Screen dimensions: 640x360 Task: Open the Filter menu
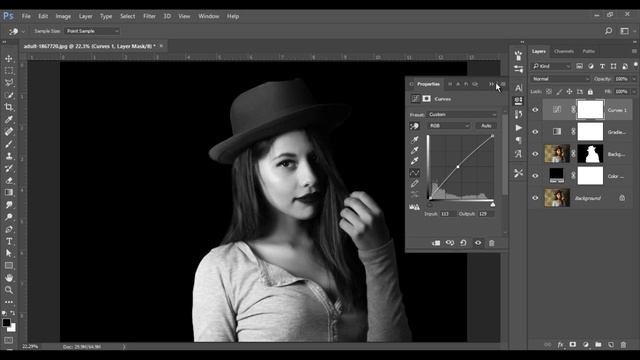(x=149, y=16)
